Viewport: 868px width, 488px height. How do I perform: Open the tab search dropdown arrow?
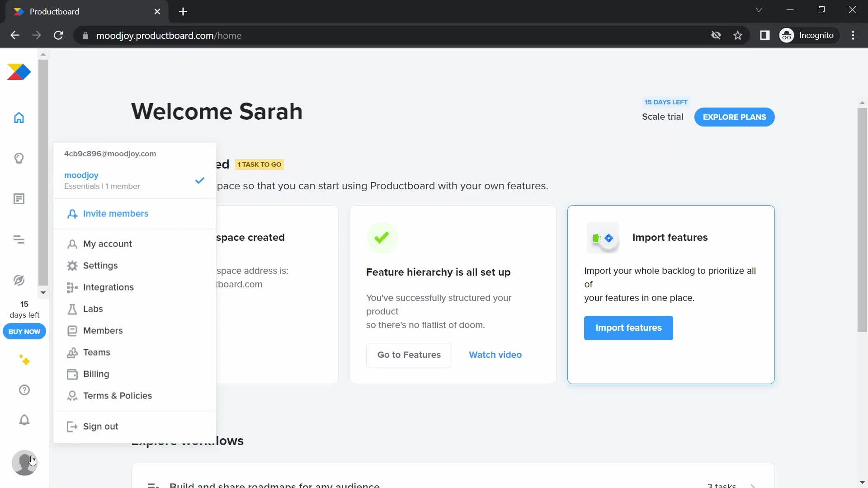pyautogui.click(x=759, y=10)
